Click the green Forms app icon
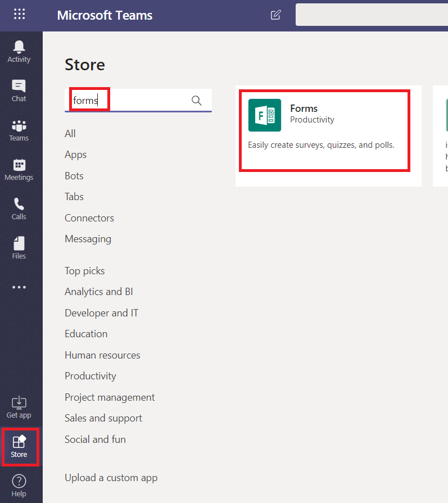Image resolution: width=448 pixels, height=503 pixels. [265, 115]
